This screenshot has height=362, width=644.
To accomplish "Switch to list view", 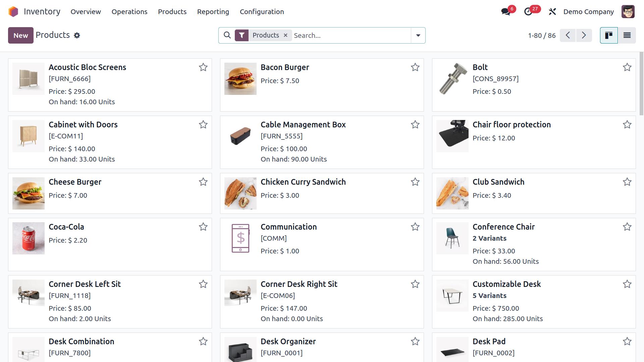I will (627, 35).
